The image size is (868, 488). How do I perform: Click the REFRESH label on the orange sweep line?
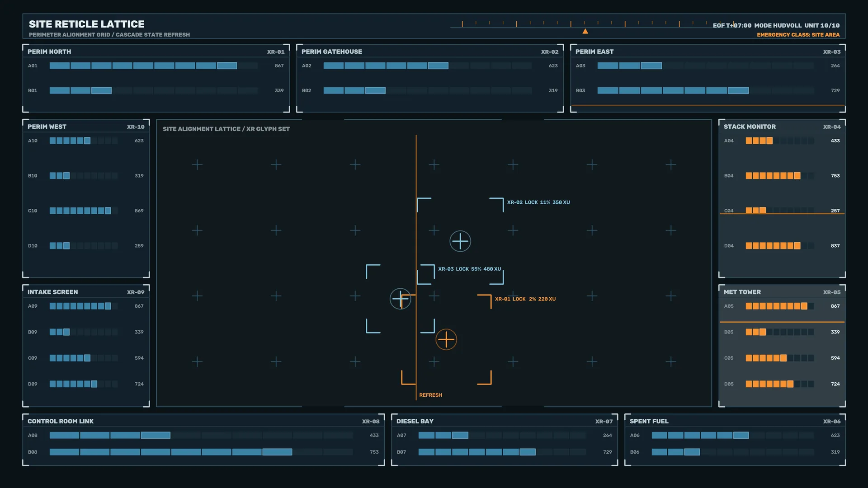point(430,395)
